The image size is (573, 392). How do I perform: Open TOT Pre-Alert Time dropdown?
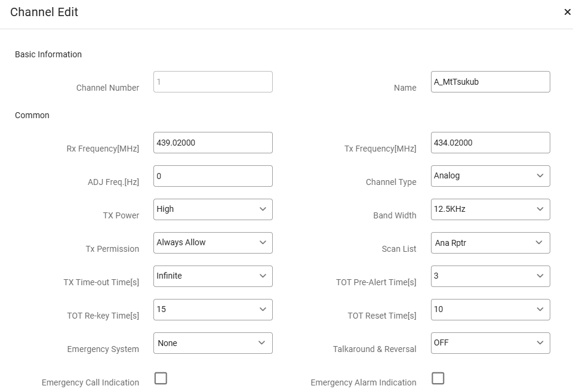(x=490, y=276)
